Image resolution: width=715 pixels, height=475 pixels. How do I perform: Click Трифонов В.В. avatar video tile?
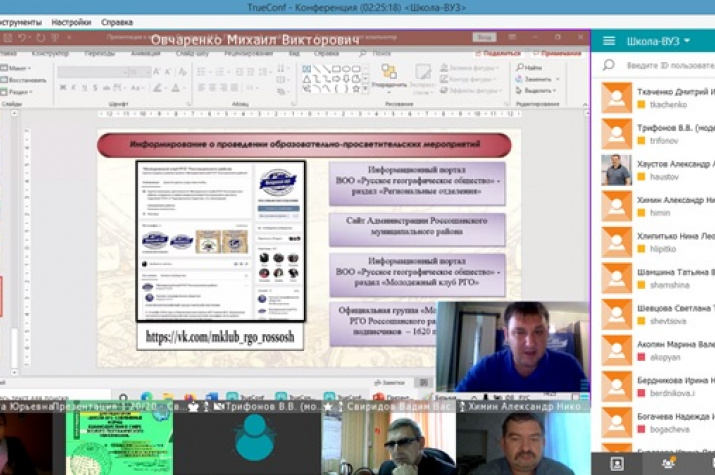pyautogui.click(x=254, y=439)
